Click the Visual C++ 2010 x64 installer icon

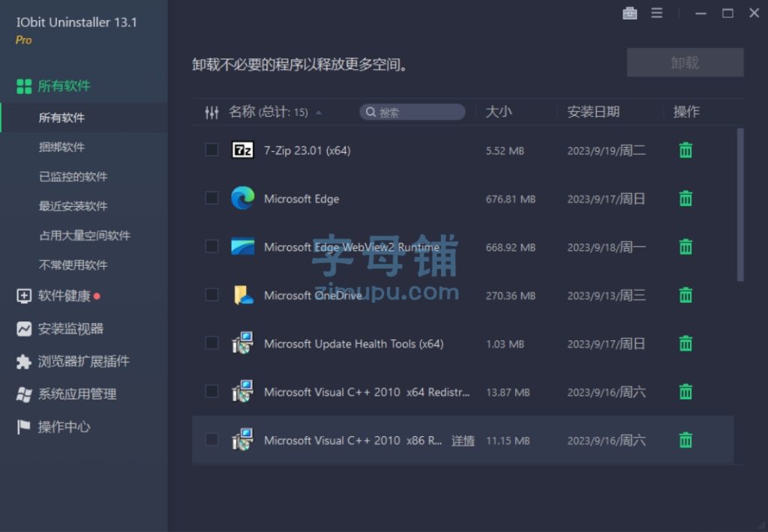[242, 391]
